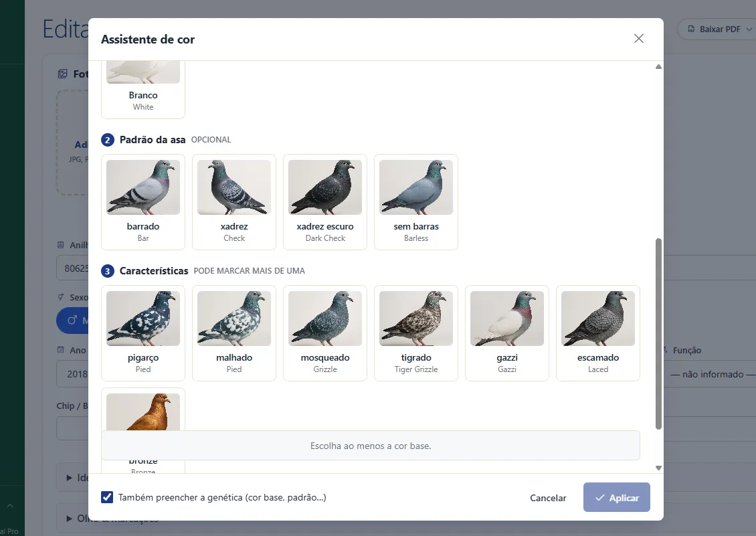Click the Escolha ao menos a cor base message

tap(371, 446)
